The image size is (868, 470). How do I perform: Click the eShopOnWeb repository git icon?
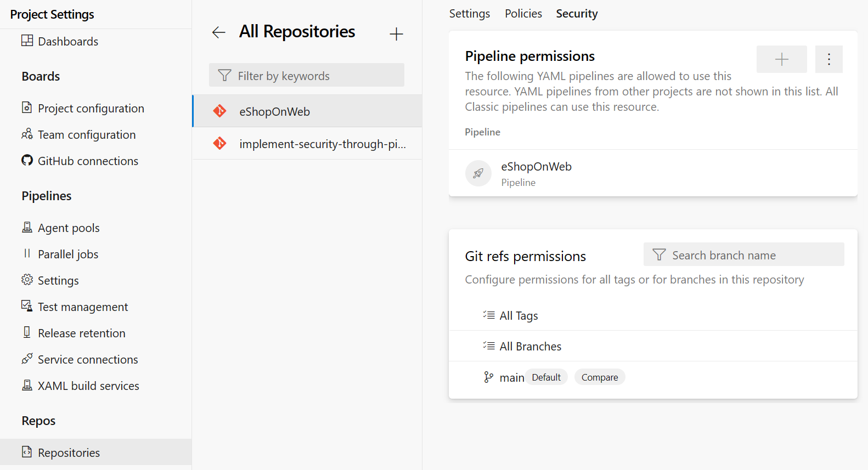(x=220, y=111)
